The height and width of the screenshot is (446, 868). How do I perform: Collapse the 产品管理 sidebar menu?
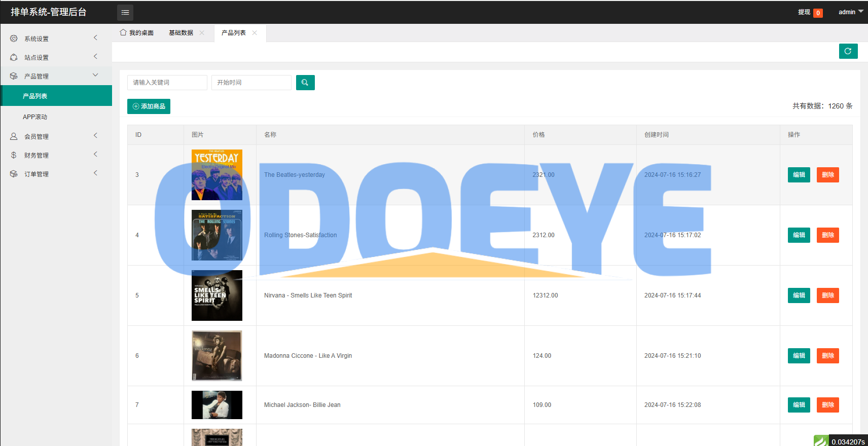56,76
